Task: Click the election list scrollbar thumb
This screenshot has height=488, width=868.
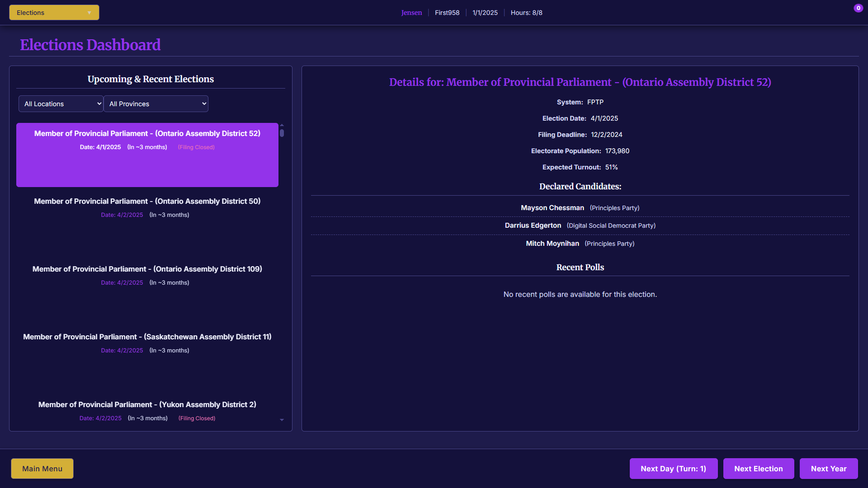Action: [x=282, y=133]
